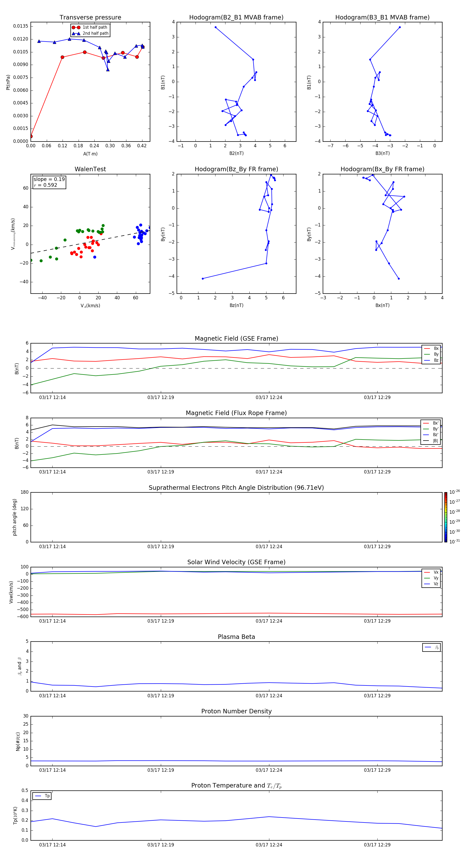Click the 'Bx(nT)' x-axis label

pos(382,305)
